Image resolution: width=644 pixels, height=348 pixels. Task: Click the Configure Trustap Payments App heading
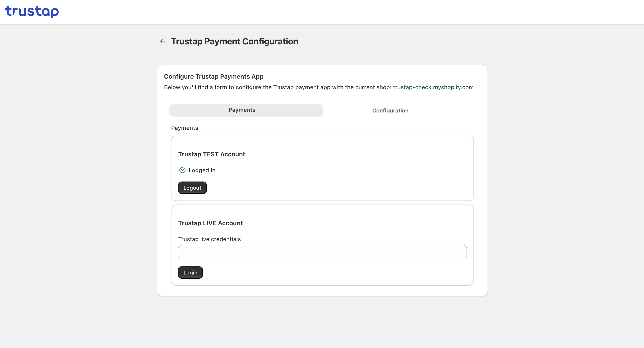coord(214,77)
